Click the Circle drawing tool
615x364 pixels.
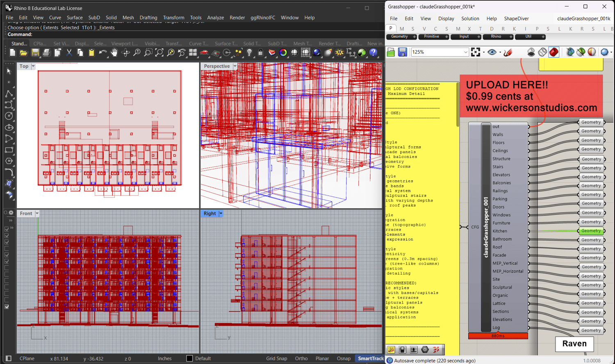tap(9, 116)
